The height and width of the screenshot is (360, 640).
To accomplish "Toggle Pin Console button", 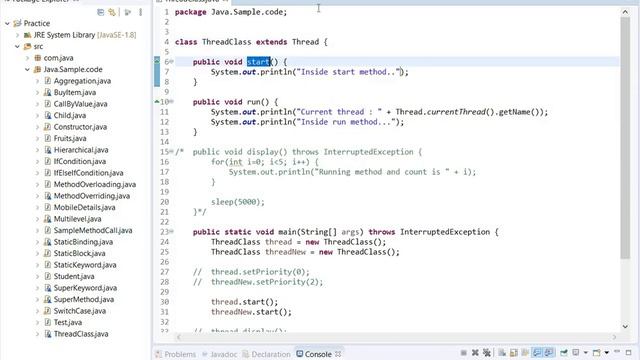I will click(564, 353).
